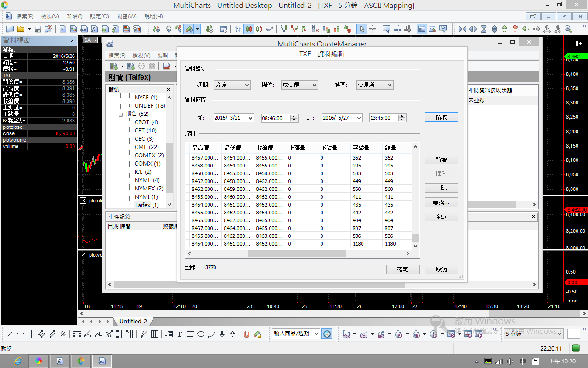Click the red down arrow icon

tap(515, 29)
